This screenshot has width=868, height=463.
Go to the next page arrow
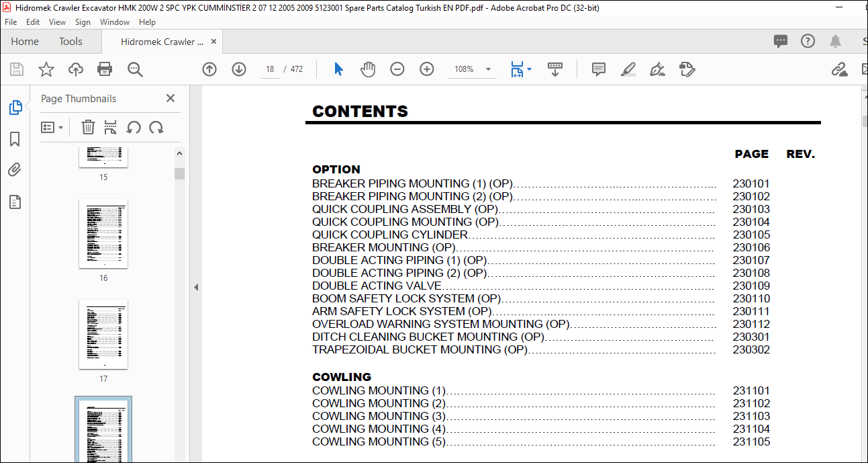pos(239,69)
